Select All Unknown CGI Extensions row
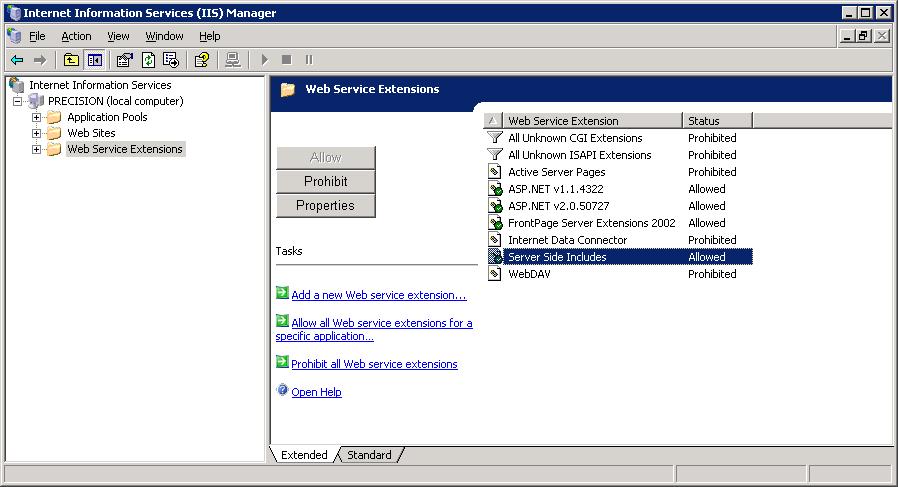This screenshot has height=487, width=898. [x=619, y=138]
